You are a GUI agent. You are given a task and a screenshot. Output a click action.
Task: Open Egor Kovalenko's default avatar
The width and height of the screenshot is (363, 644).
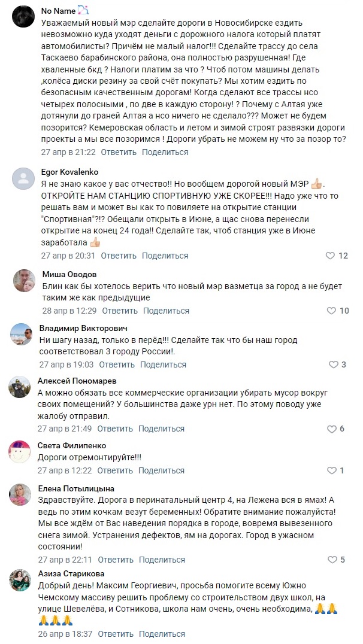pyautogui.click(x=23, y=178)
